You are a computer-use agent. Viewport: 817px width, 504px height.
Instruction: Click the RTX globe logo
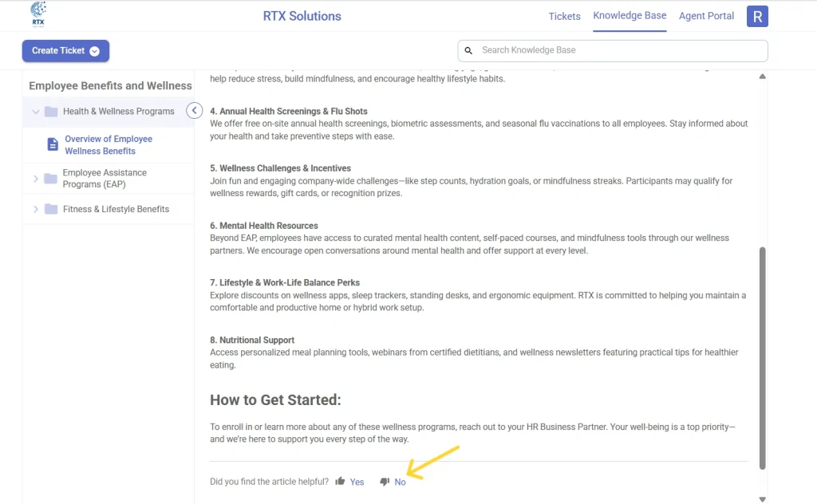pyautogui.click(x=38, y=14)
